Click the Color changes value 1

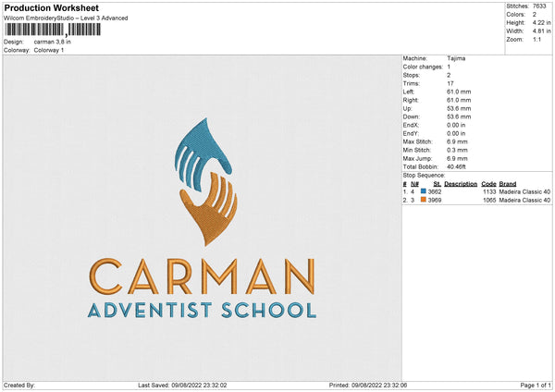coord(449,67)
